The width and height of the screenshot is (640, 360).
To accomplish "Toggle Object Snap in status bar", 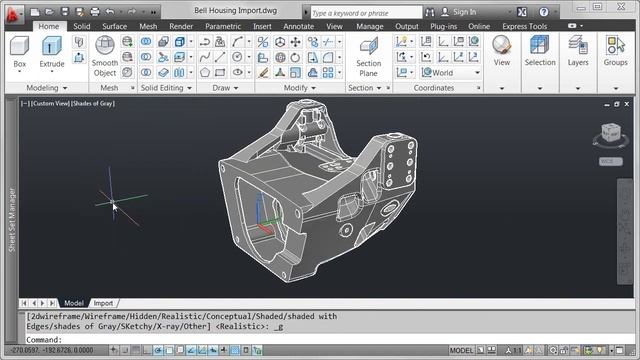I will click(169, 350).
